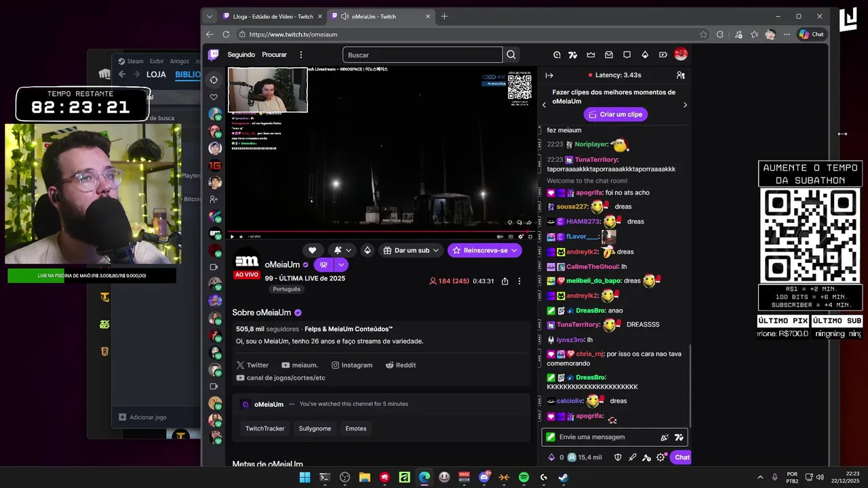The image size is (868, 488).
Task: Focus the Buscar search field
Action: coord(422,55)
